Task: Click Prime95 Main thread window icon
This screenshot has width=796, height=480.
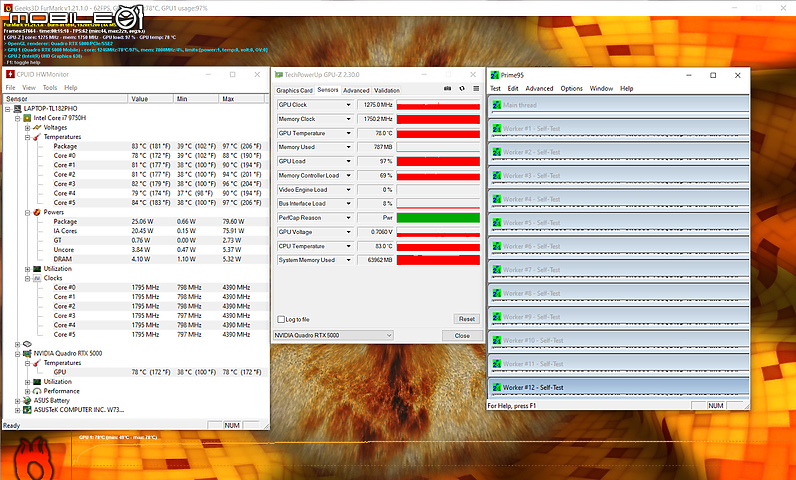Action: click(496, 105)
